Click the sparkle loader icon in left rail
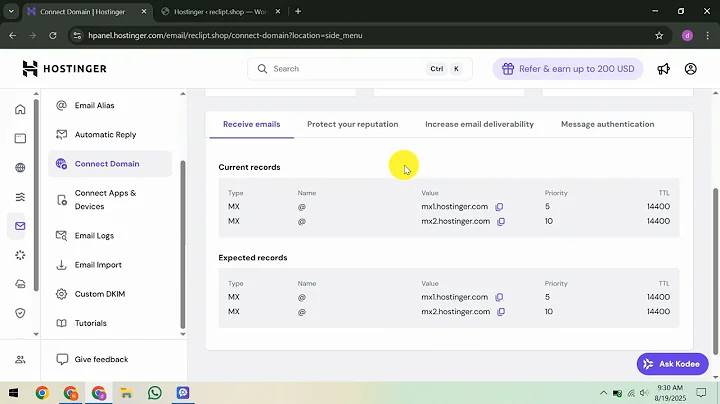720x404 pixels. click(20, 255)
